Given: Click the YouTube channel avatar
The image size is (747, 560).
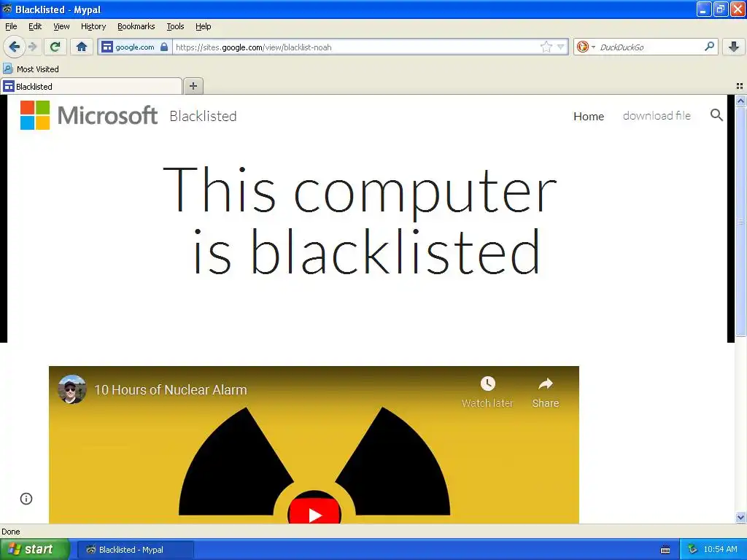Looking at the screenshot, I should tap(72, 389).
